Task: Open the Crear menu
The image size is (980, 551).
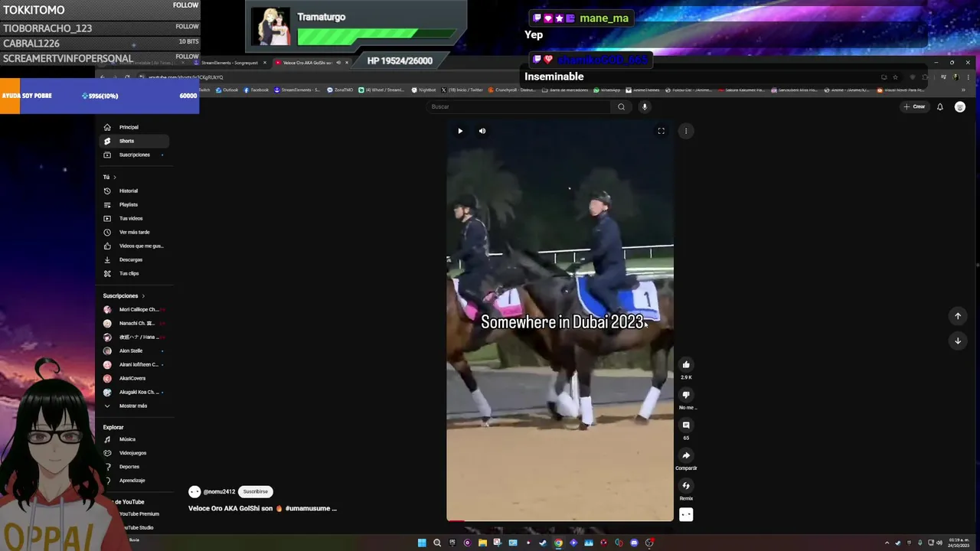Action: tap(914, 107)
